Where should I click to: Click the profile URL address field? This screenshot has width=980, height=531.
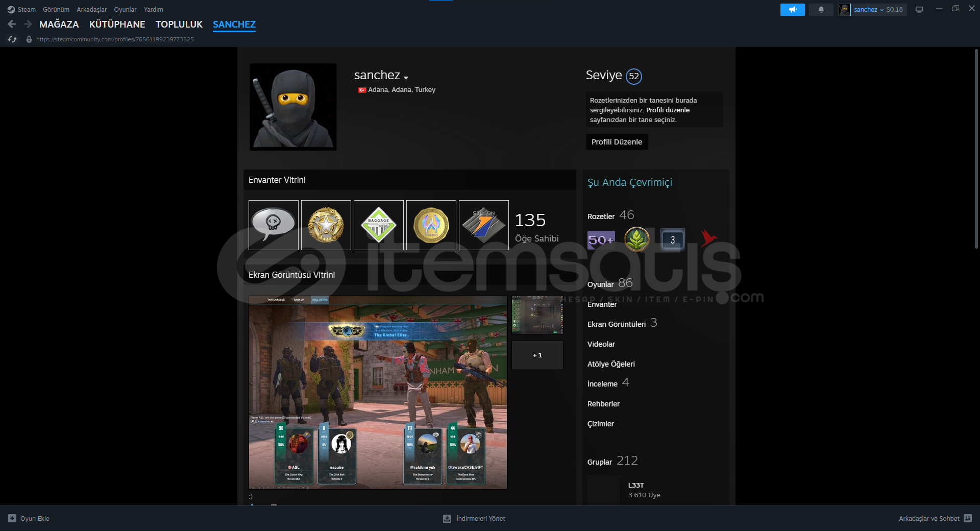115,39
